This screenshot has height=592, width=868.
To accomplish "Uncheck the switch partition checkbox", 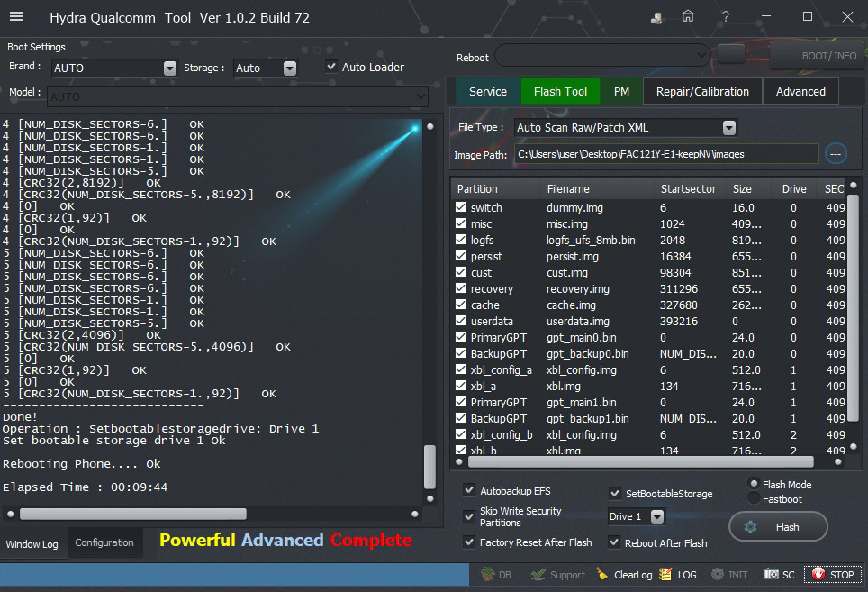I will coord(461,207).
